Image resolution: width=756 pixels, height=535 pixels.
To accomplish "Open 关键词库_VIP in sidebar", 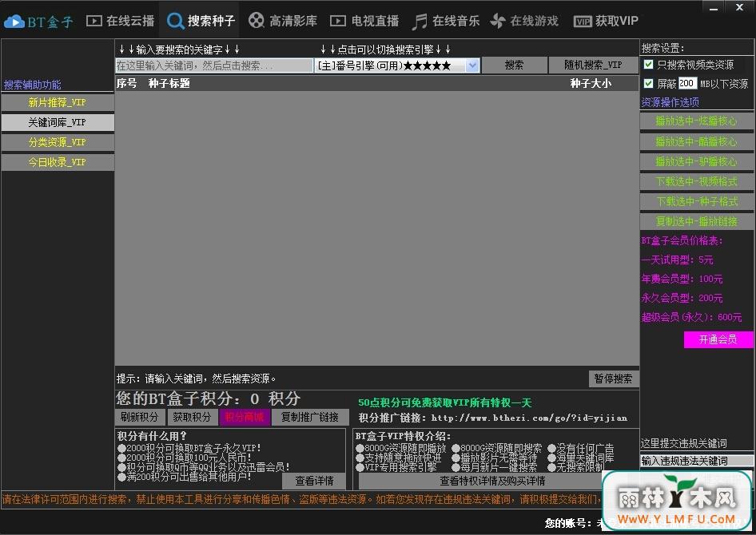I will pyautogui.click(x=58, y=122).
